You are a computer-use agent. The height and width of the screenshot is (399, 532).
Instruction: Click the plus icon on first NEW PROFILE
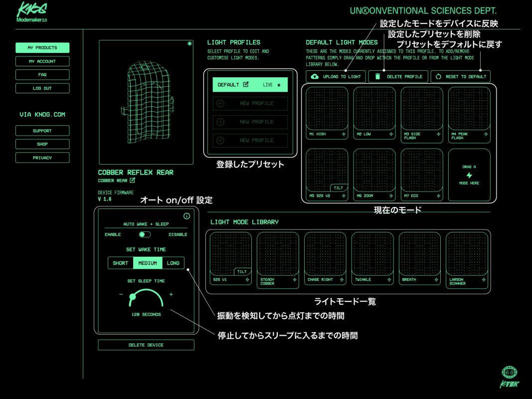pyautogui.click(x=220, y=103)
